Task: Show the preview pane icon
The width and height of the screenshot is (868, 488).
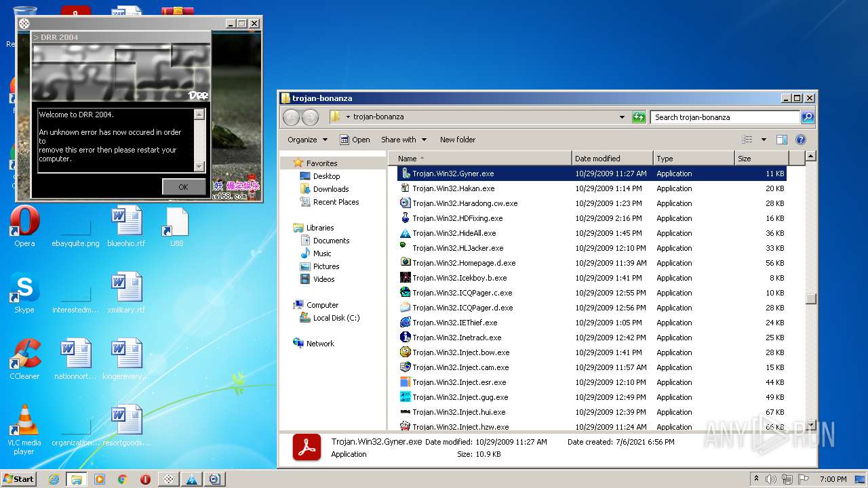Action: point(782,140)
